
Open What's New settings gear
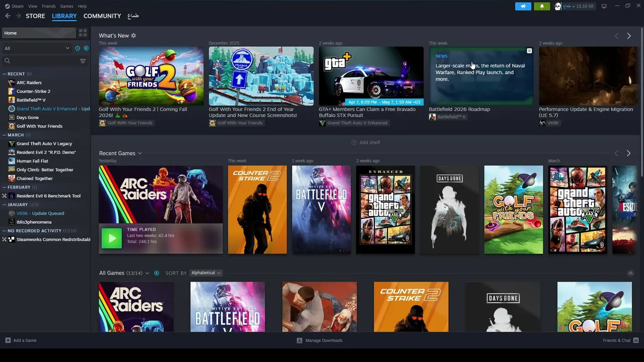point(133,36)
